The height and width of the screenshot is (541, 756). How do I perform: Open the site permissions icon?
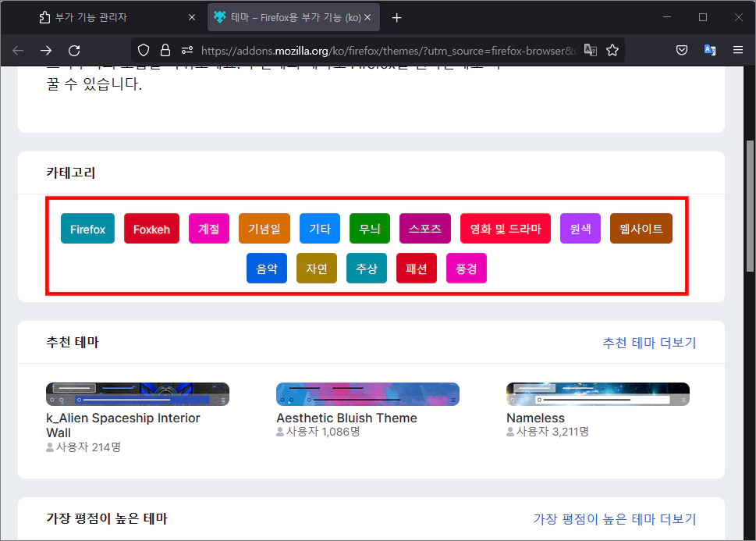click(x=187, y=50)
